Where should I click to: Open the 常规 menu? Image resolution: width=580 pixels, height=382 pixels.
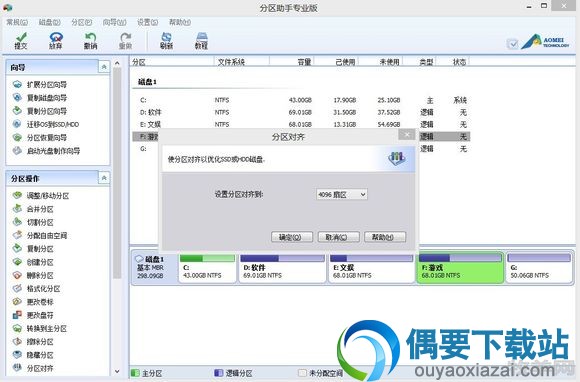(x=17, y=23)
